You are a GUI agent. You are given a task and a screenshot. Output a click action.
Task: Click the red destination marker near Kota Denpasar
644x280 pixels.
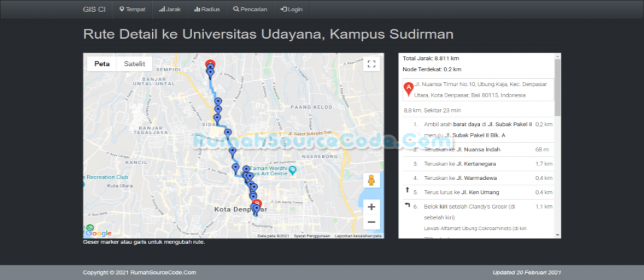click(x=257, y=203)
